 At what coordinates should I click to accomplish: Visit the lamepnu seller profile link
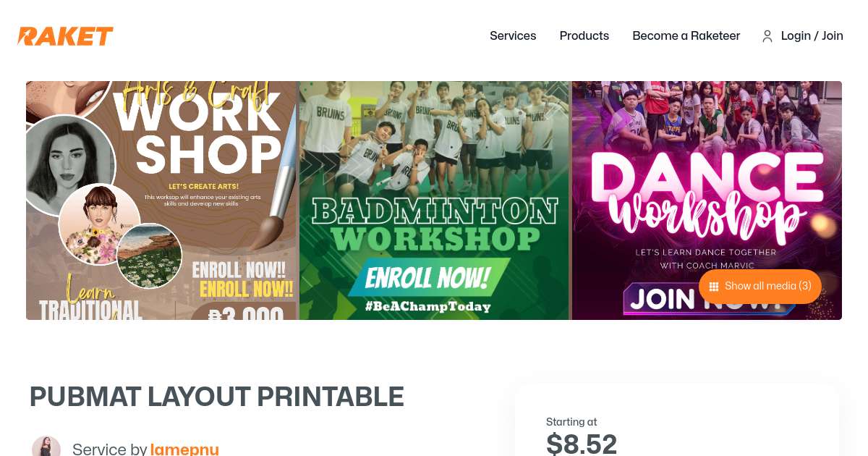pyautogui.click(x=184, y=449)
